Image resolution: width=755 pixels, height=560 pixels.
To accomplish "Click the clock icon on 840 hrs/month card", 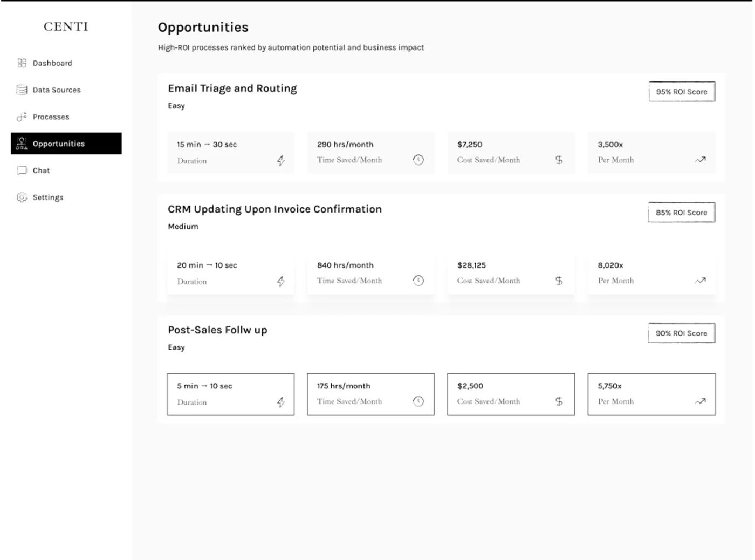I will click(418, 281).
